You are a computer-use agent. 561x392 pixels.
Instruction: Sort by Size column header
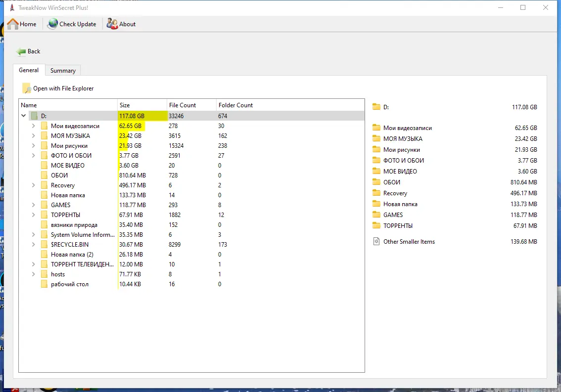tap(142, 105)
